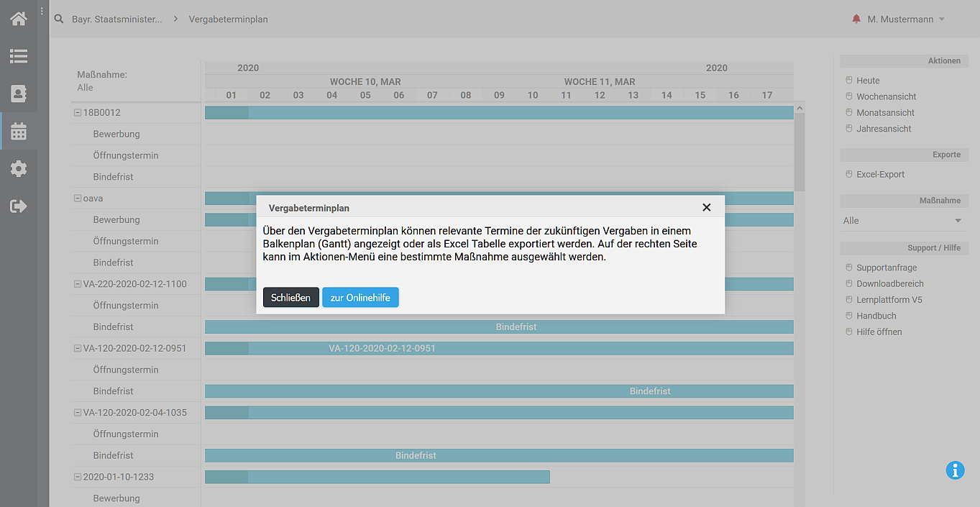The height and width of the screenshot is (507, 980).
Task: Click the 'zur Onlinehilfe' button
Action: [x=360, y=298]
